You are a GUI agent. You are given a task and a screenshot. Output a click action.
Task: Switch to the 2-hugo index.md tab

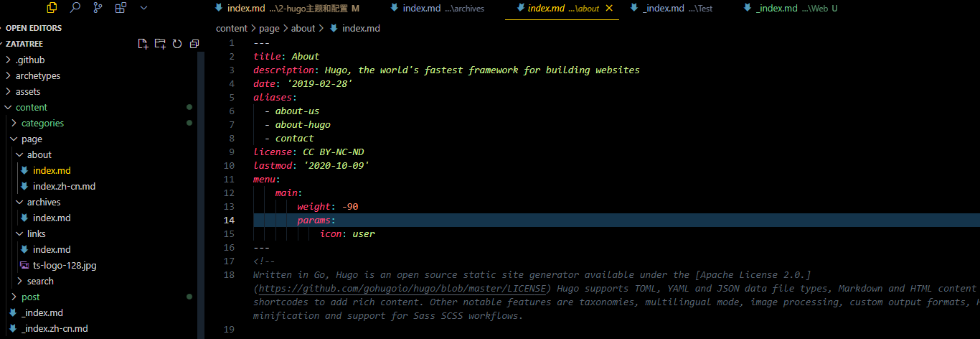click(287, 9)
